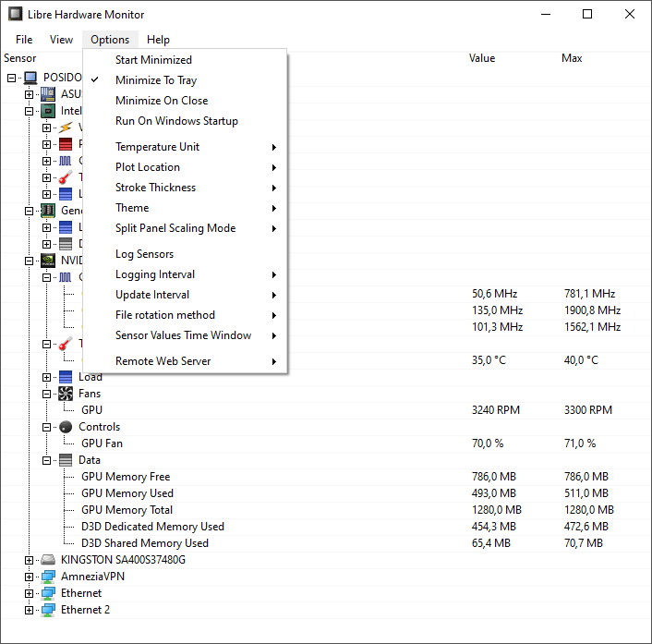Collapse the Fans node

46,394
